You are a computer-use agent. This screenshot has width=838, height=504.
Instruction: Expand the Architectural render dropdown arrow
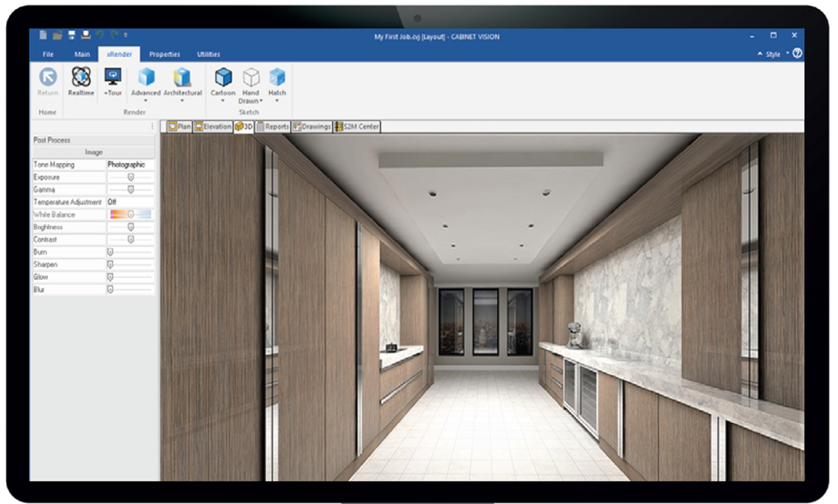(183, 101)
